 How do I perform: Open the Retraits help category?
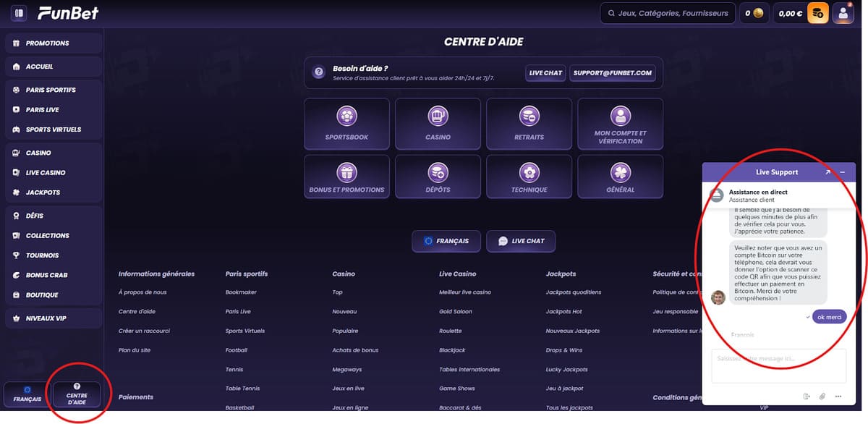530,123
